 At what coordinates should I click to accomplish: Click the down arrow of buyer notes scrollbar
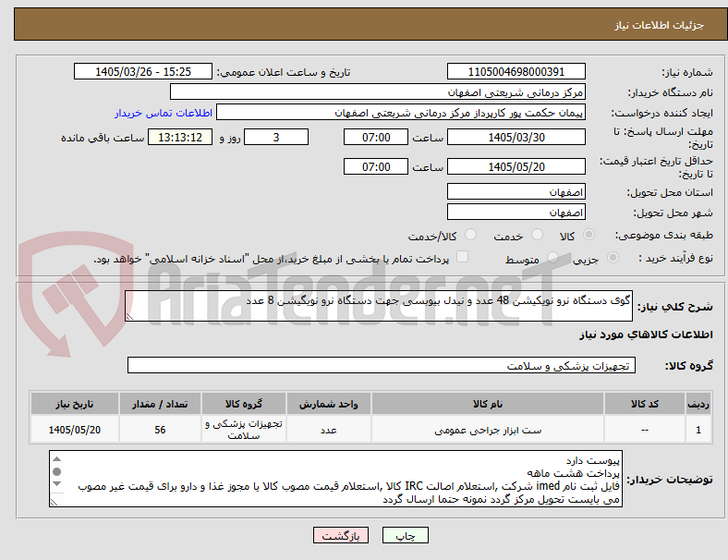point(56,484)
